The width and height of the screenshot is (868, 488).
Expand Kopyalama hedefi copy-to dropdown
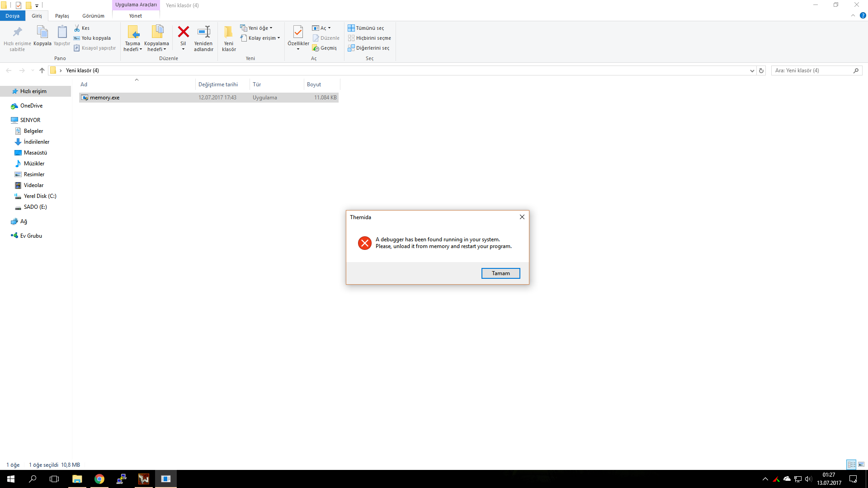tap(156, 47)
